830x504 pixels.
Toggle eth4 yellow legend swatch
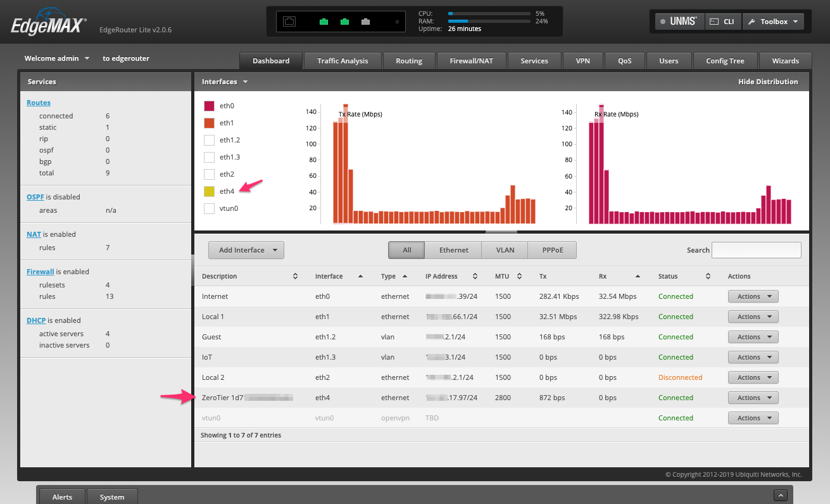209,191
